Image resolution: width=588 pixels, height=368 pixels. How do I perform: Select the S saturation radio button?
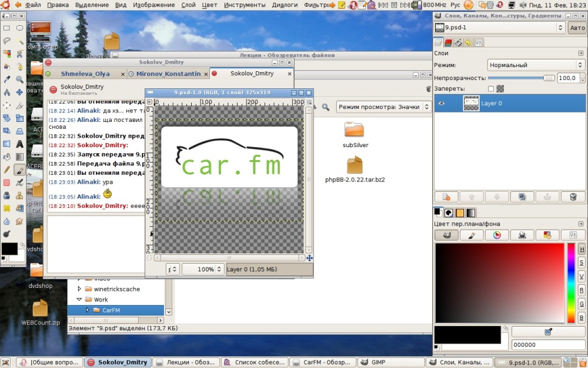(x=582, y=263)
